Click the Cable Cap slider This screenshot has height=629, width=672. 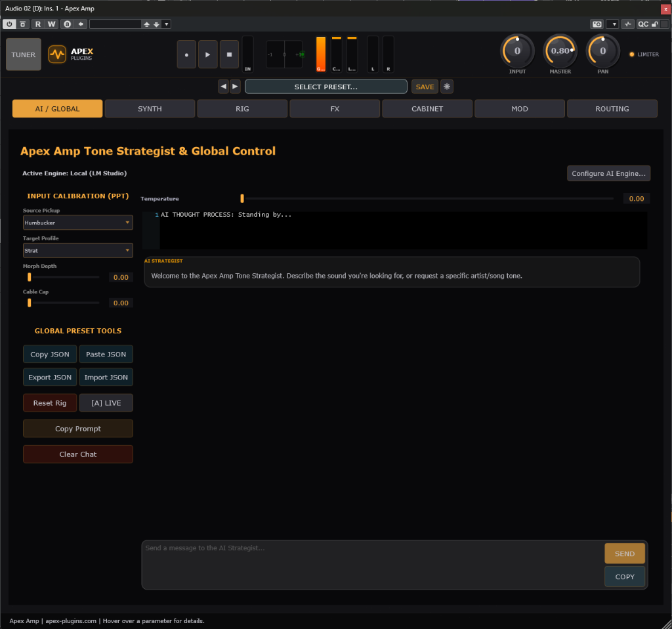pos(64,303)
